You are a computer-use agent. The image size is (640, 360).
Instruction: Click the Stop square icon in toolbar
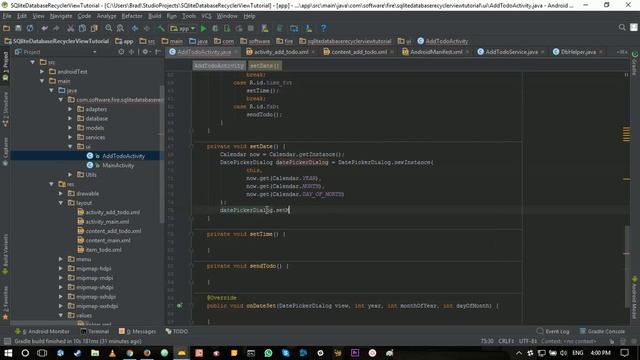point(251,28)
